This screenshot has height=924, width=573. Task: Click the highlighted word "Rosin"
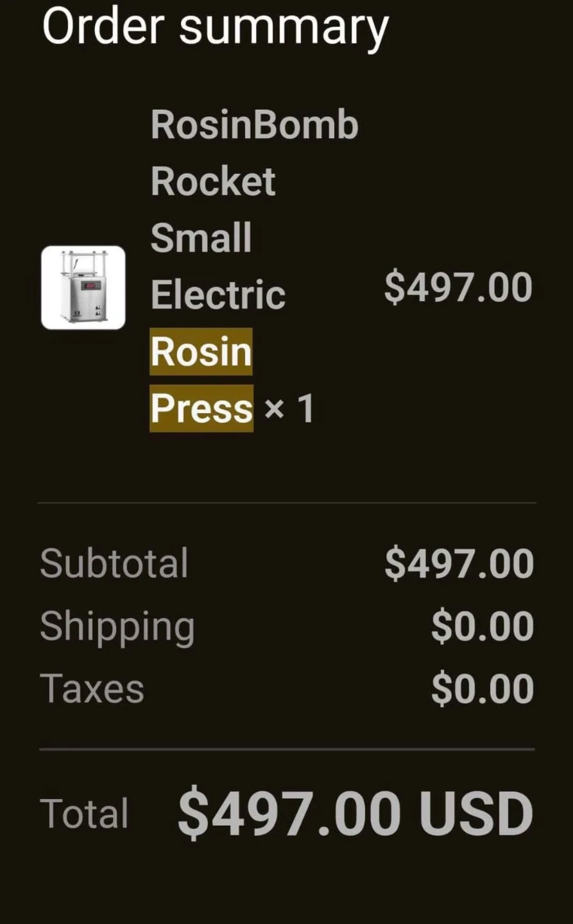[x=201, y=352]
